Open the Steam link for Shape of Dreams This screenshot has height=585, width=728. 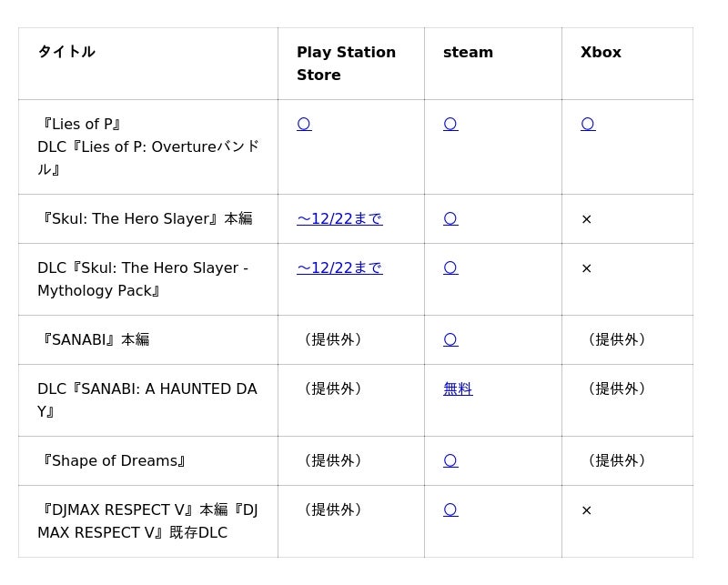450,460
